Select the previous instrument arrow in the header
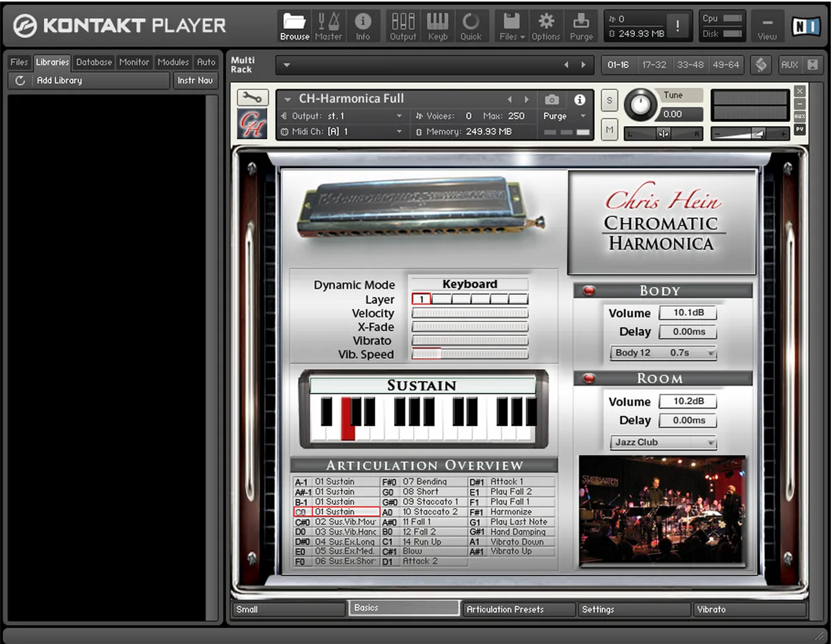The width and height of the screenshot is (831, 644). click(511, 100)
